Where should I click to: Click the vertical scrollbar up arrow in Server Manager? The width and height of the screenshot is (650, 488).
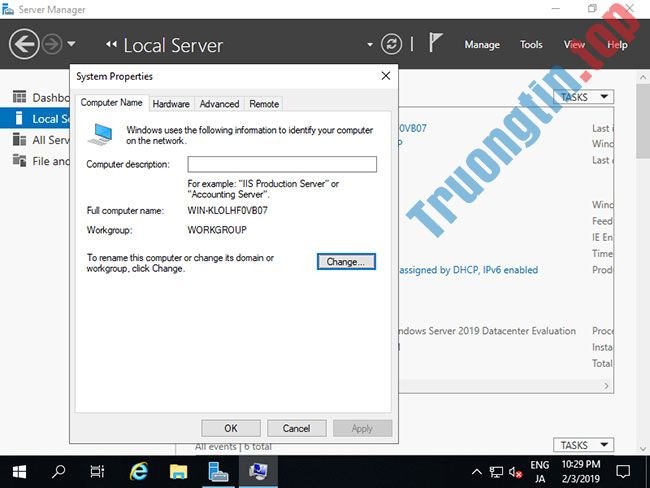643,77
